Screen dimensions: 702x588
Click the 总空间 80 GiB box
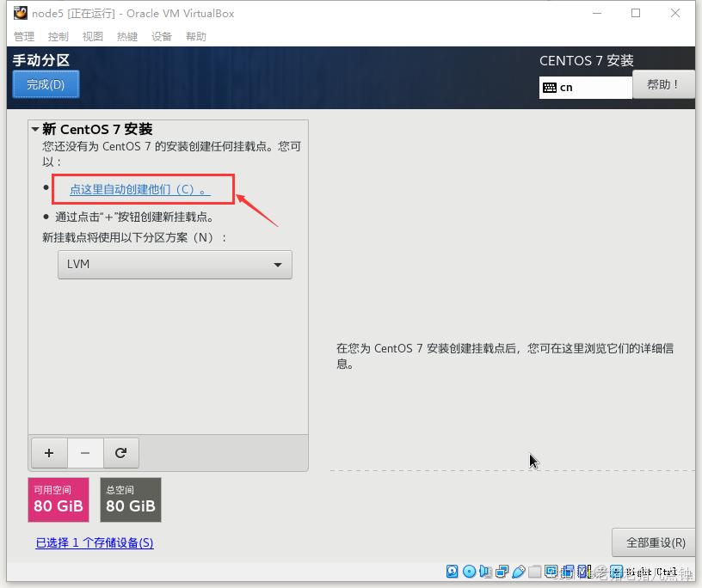131,499
